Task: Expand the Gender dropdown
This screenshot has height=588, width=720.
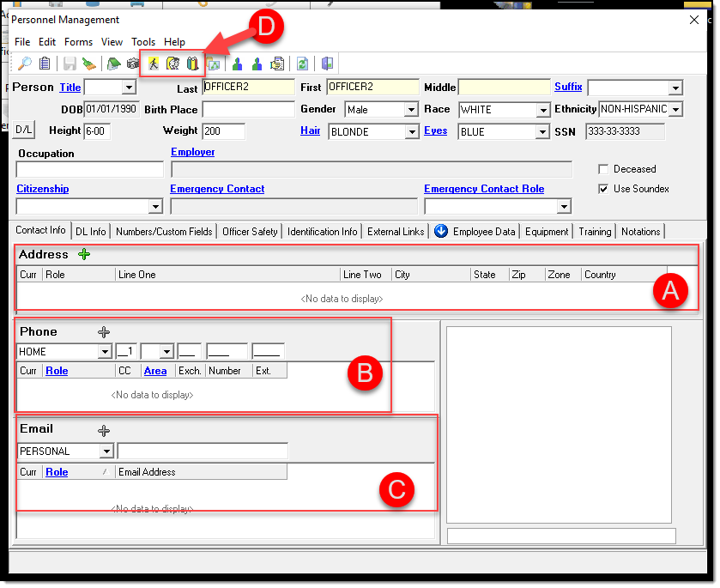Action: click(x=410, y=110)
